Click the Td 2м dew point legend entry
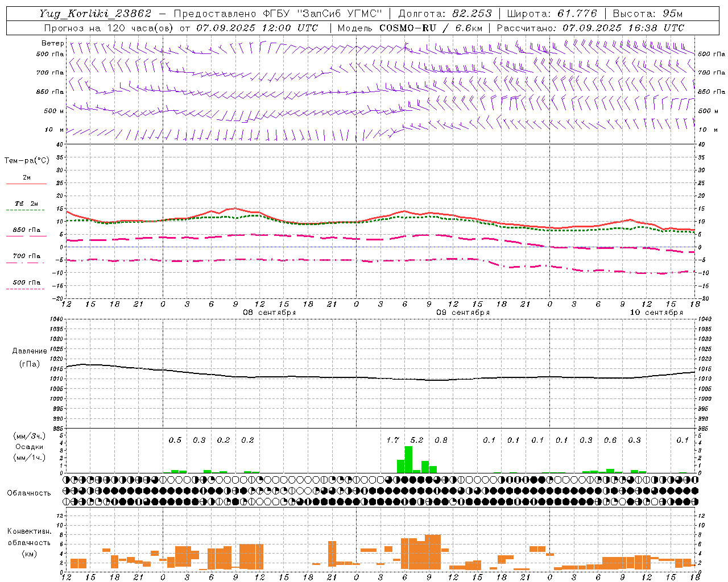Screen dimensions: 728x582 26,203
